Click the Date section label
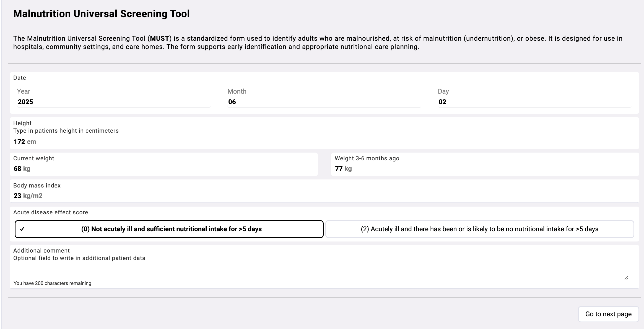644x329 pixels. (20, 78)
